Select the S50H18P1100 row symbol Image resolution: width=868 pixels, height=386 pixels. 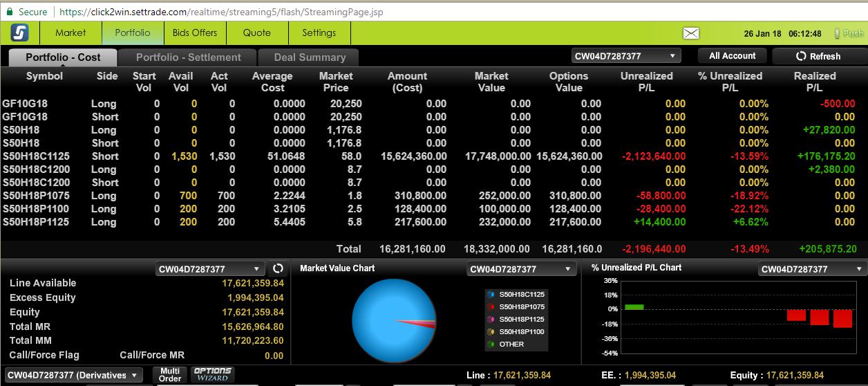[35, 209]
